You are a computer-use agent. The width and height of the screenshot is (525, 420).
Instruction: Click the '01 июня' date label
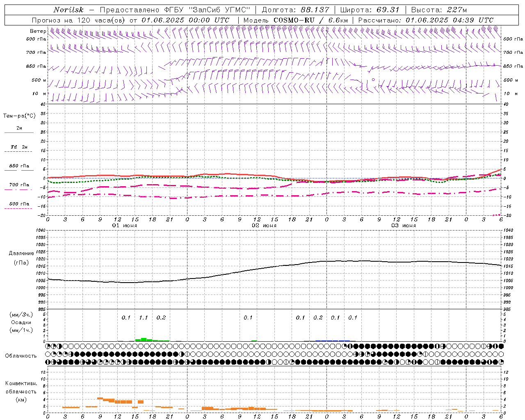click(125, 226)
